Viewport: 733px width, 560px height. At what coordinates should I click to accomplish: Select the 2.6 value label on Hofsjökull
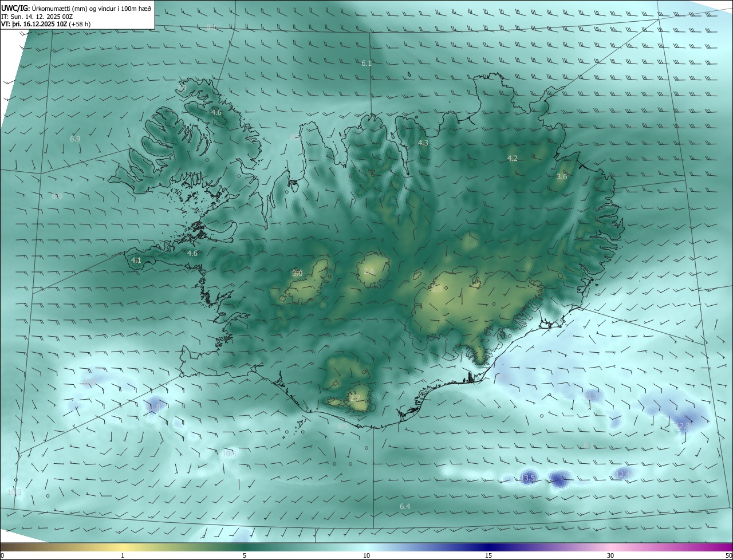pyautogui.click(x=369, y=271)
